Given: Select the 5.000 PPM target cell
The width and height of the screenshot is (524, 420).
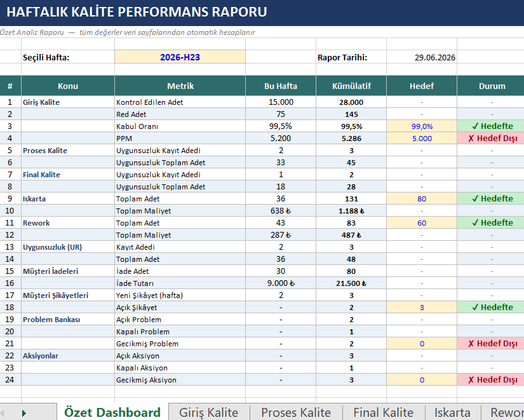Looking at the screenshot, I should 422,138.
